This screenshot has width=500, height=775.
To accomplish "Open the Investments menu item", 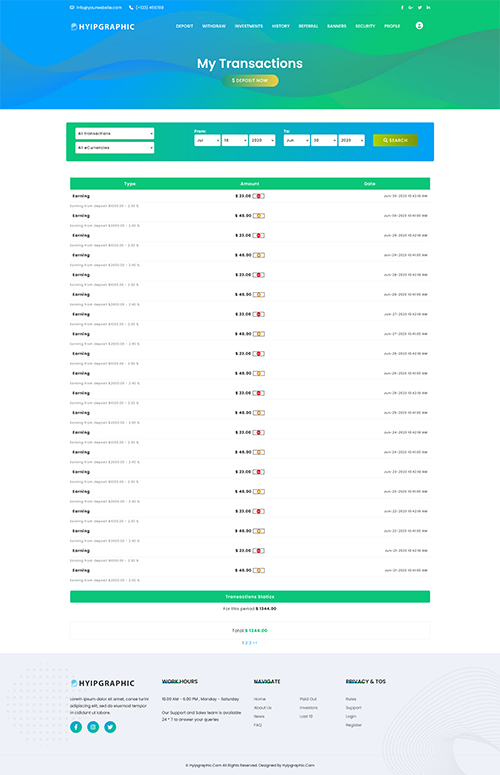I will 249,26.
